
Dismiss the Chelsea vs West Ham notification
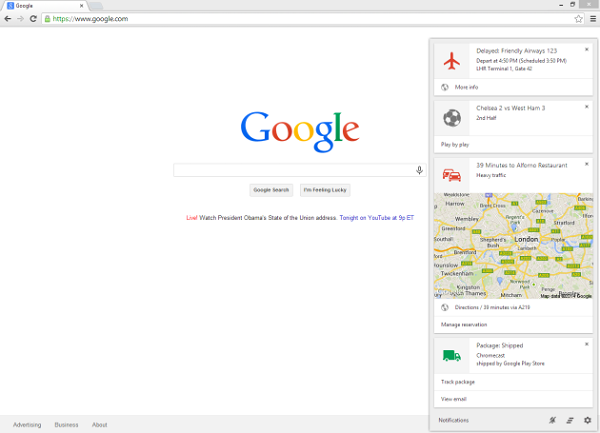[x=587, y=107]
